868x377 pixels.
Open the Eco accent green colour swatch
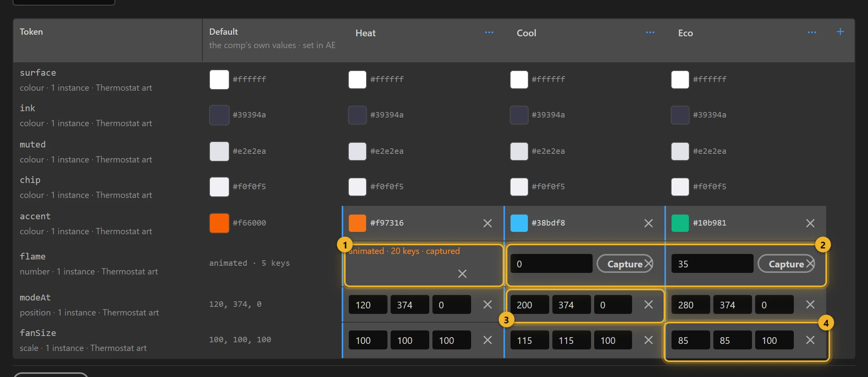(x=680, y=223)
